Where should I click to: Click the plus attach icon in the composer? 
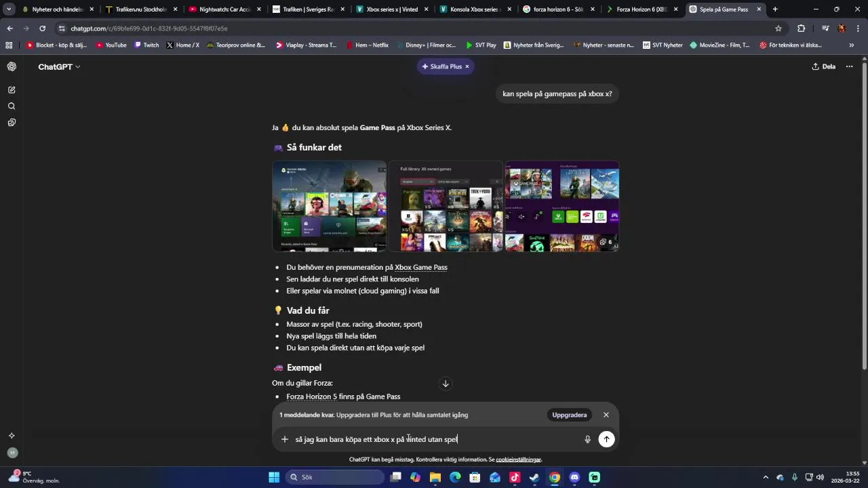pyautogui.click(x=285, y=439)
